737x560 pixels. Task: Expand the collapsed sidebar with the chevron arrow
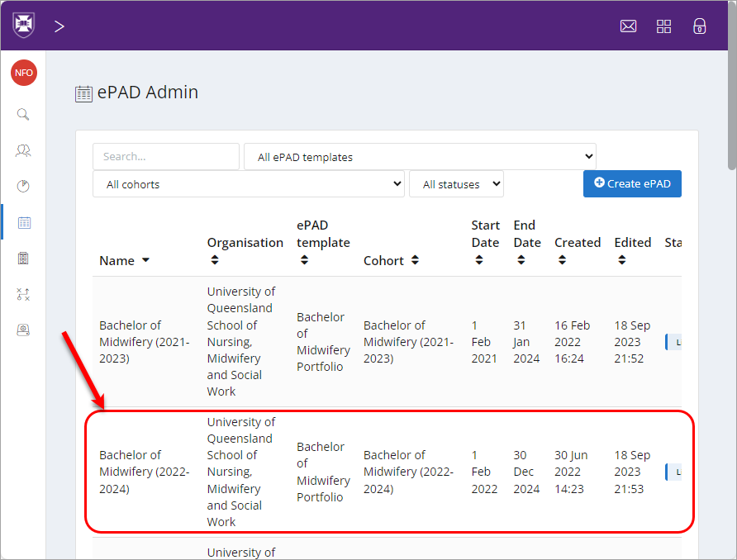click(59, 26)
